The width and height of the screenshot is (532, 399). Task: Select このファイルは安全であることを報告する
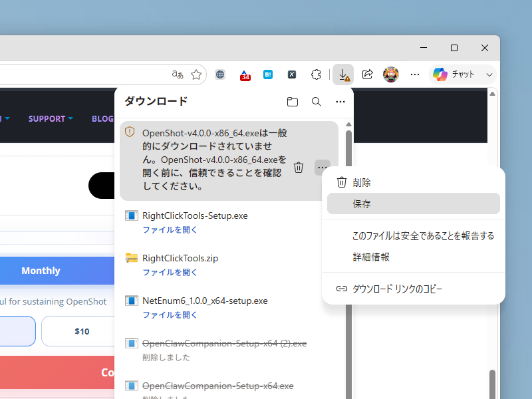click(414, 236)
